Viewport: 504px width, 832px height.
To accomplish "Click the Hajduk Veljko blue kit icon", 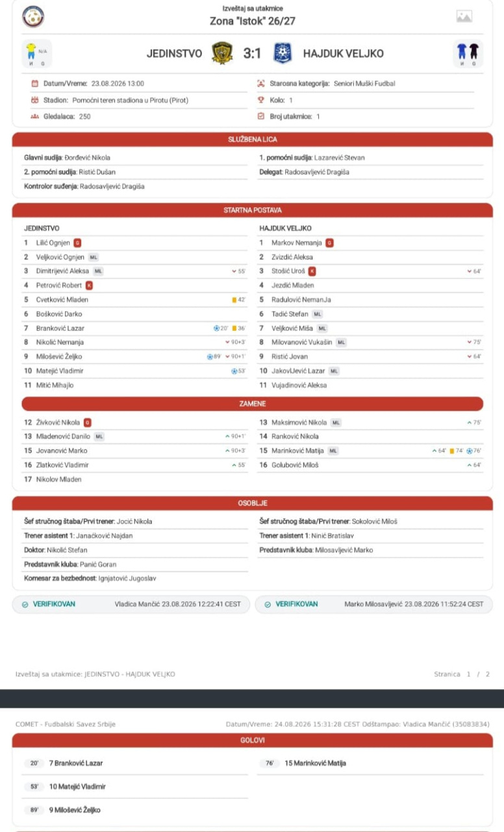I will 462,51.
